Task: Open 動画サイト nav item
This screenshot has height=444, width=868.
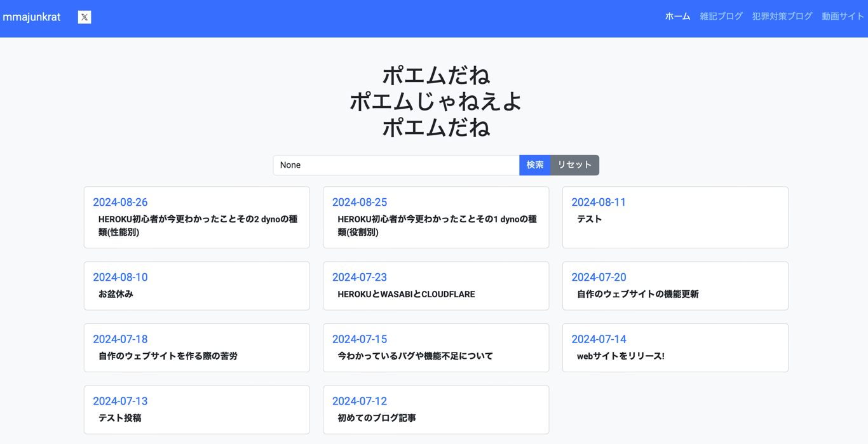Action: 843,17
